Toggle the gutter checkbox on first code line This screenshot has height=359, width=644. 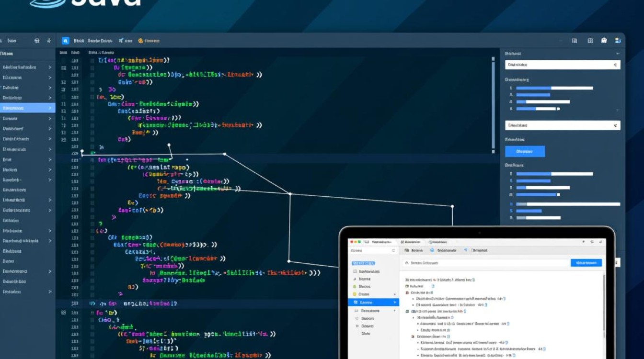click(x=92, y=61)
